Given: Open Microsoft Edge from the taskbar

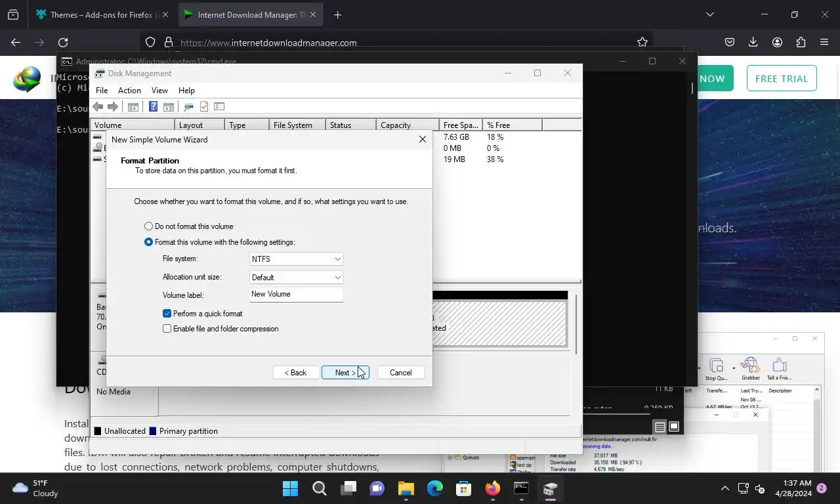Looking at the screenshot, I should pyautogui.click(x=435, y=488).
